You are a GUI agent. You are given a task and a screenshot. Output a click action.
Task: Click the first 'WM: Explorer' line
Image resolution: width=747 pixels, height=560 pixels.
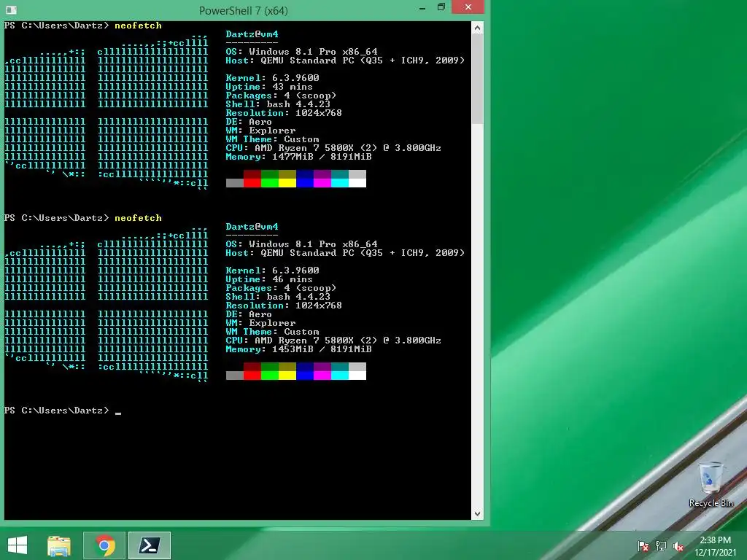click(x=260, y=131)
